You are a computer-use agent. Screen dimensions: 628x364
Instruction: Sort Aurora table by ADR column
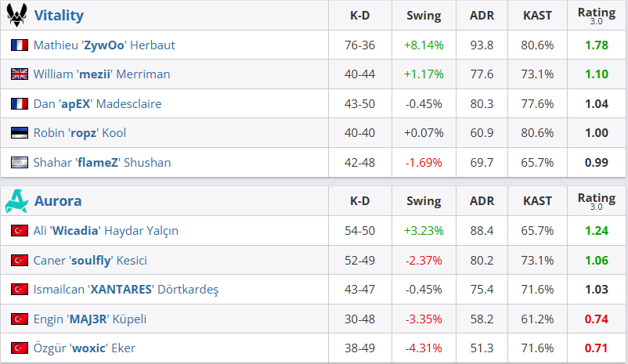click(481, 201)
